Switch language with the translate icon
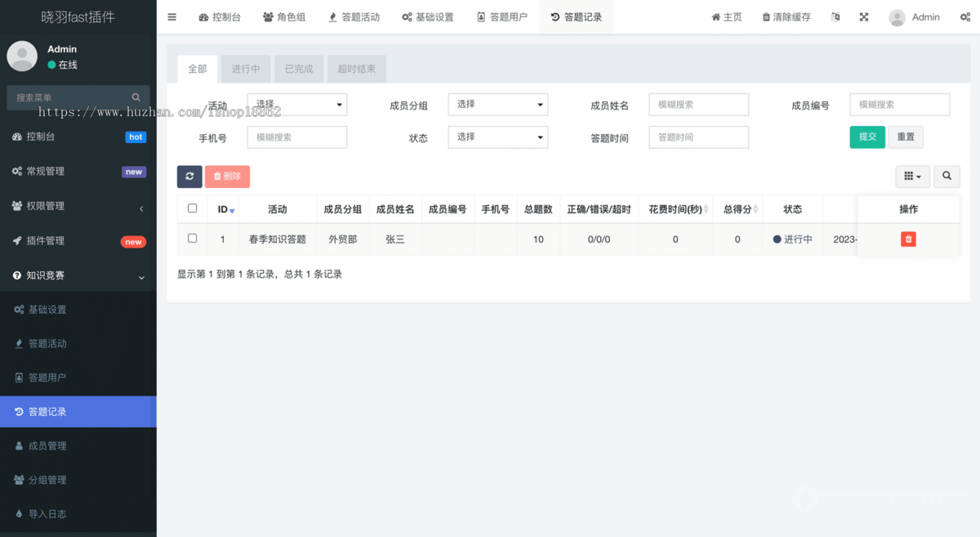Image resolution: width=980 pixels, height=537 pixels. (835, 16)
